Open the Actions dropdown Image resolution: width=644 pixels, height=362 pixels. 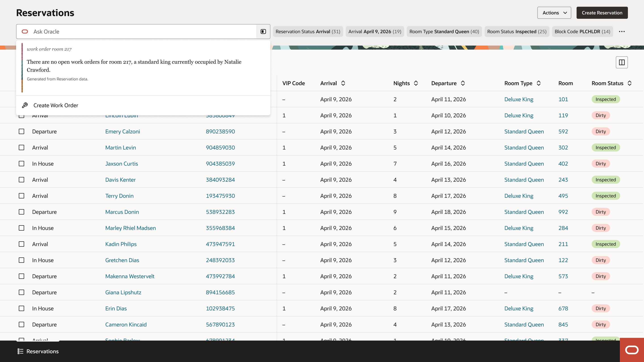tap(554, 13)
